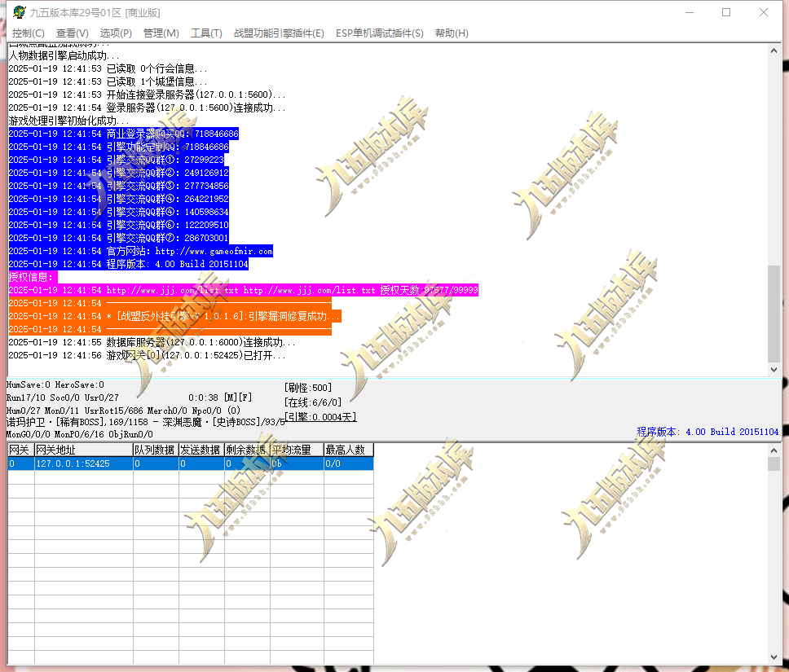Click the HumSave:0 HeroSave:0 status text
The image size is (789, 672).
coord(55,384)
